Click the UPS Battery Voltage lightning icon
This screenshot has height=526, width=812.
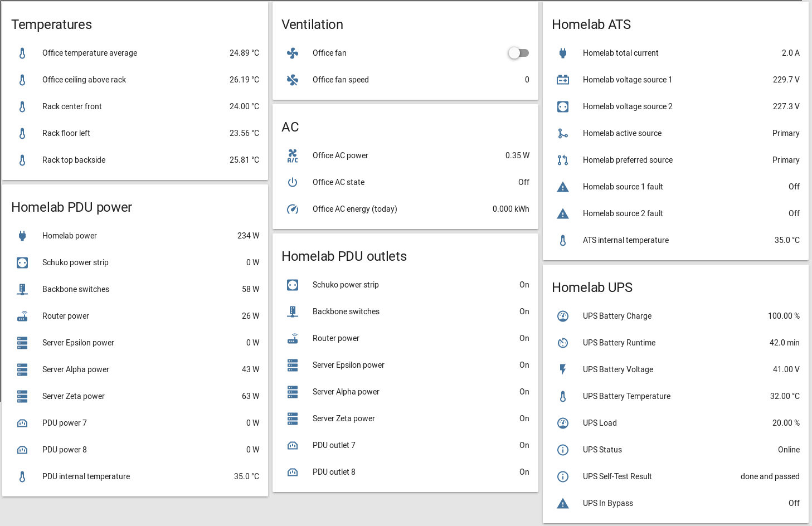563,369
